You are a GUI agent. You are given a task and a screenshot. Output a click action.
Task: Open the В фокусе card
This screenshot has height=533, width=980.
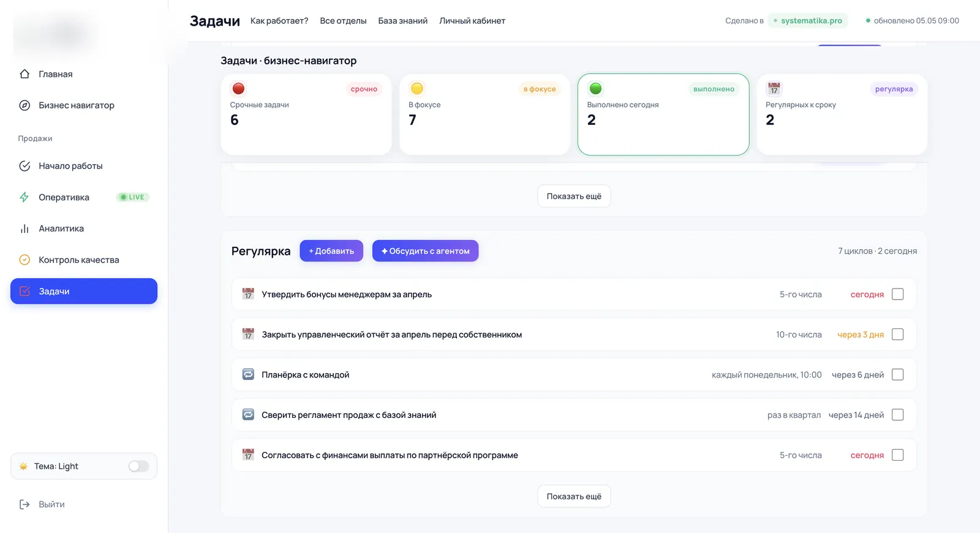pos(484,115)
